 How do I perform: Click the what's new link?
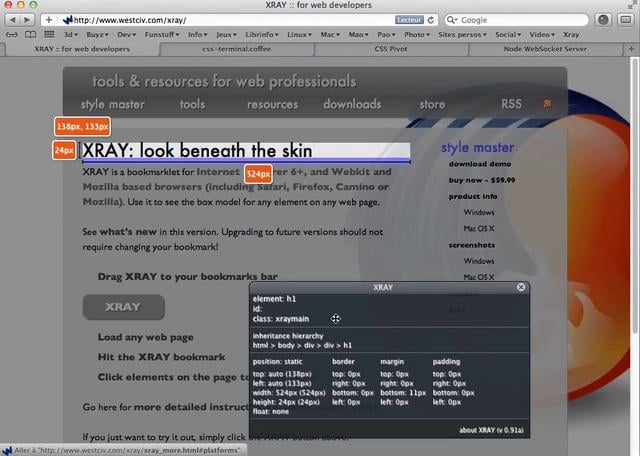(128, 232)
